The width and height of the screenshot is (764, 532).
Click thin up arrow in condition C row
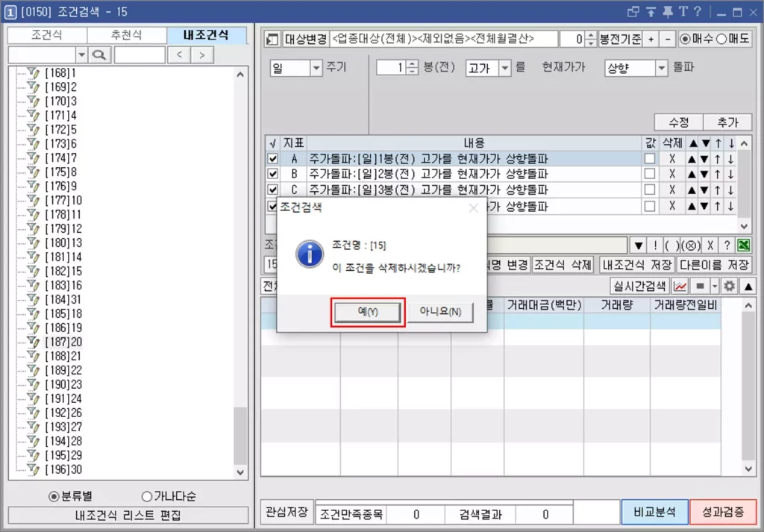[718, 190]
